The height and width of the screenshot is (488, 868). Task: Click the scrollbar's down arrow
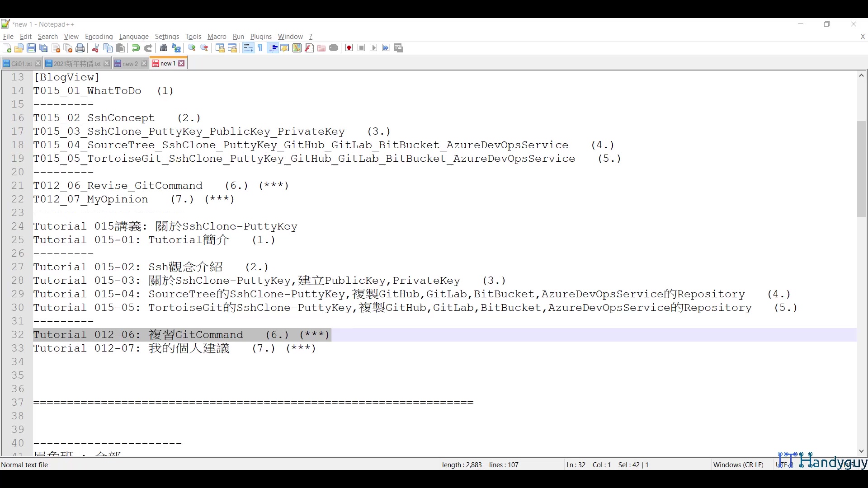(x=862, y=451)
